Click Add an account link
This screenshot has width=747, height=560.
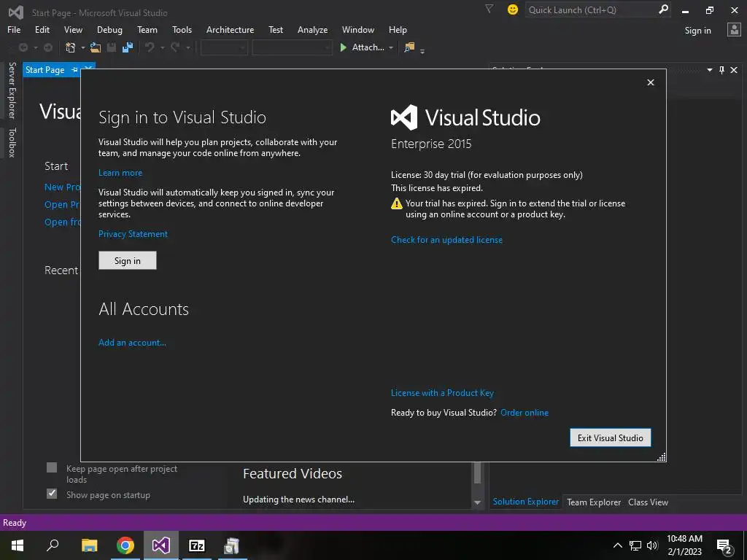click(x=132, y=343)
